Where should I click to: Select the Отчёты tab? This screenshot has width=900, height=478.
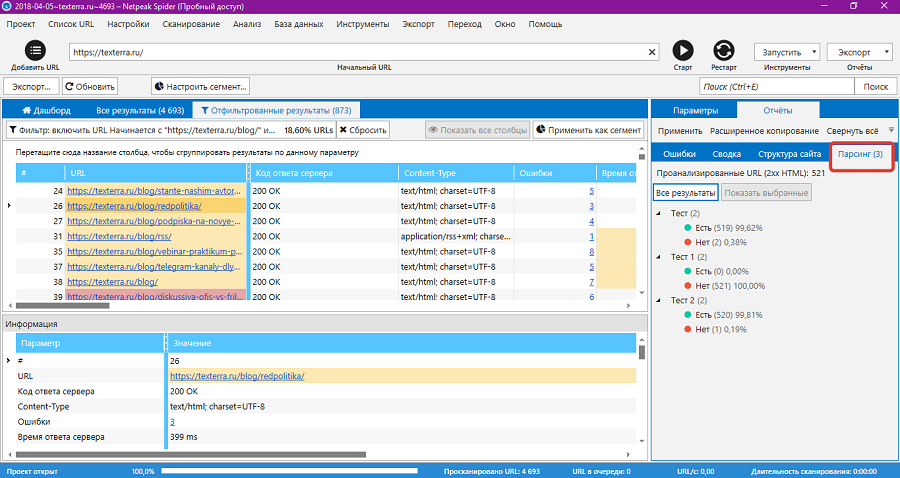[x=778, y=110]
